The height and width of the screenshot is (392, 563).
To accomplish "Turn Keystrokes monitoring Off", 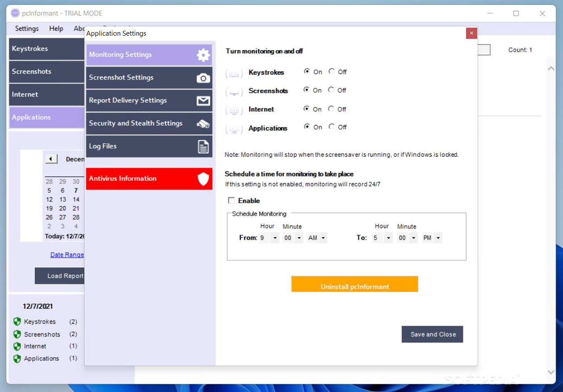I will (332, 71).
